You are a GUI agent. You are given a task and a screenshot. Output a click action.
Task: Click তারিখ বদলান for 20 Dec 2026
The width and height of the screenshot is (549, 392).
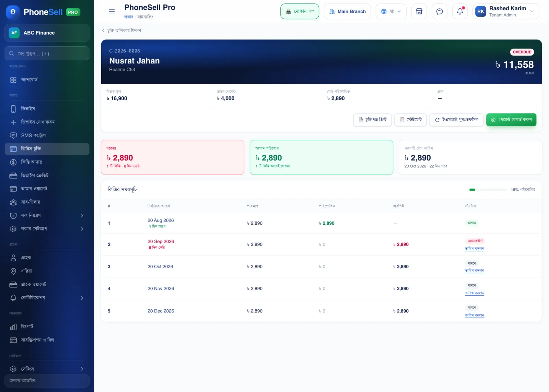coord(475,315)
